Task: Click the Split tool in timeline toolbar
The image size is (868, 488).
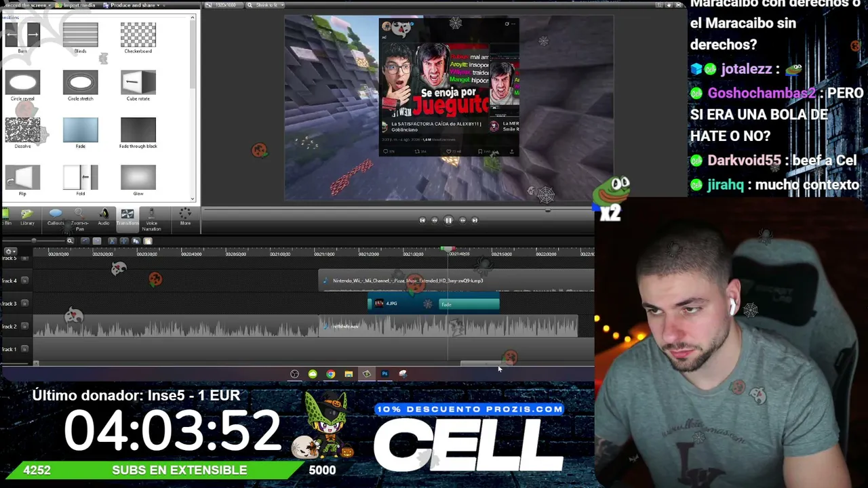Action: (x=124, y=241)
